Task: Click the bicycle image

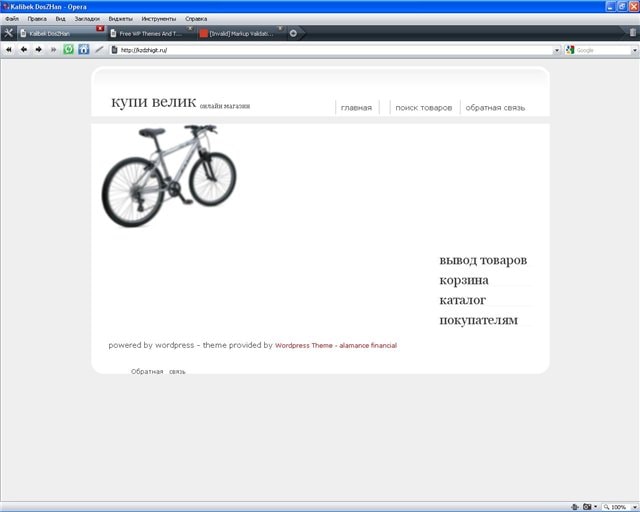Action: [x=169, y=176]
